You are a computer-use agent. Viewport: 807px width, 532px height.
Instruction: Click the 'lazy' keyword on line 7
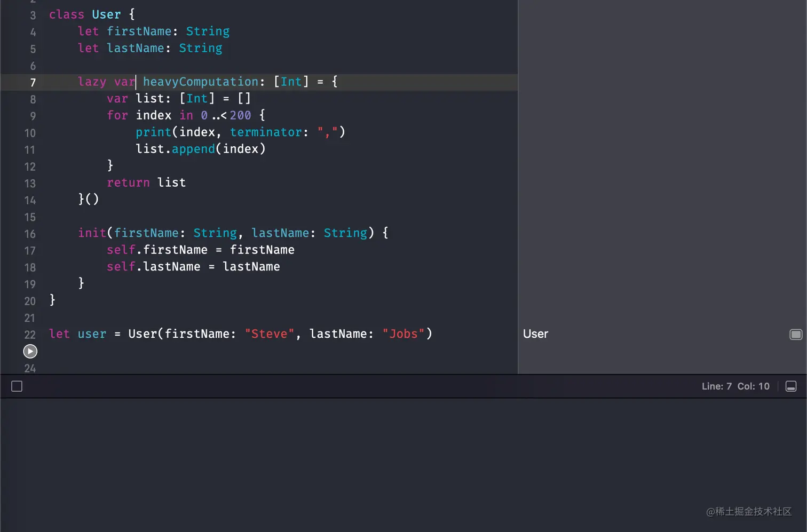[x=92, y=82]
